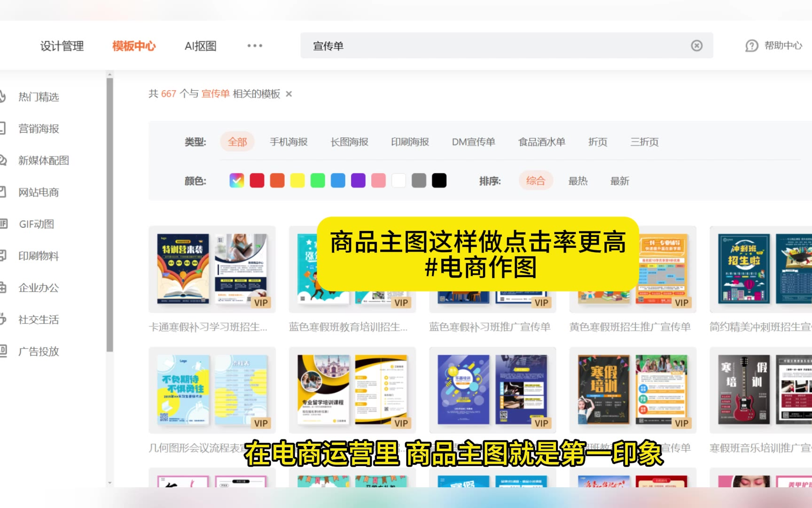Filter templates by gray color

pyautogui.click(x=419, y=181)
